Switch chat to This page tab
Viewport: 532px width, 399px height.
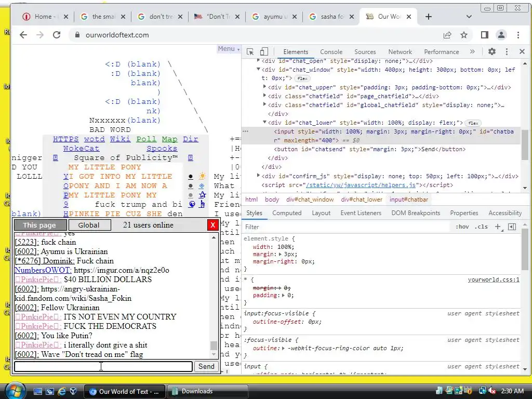pos(39,225)
